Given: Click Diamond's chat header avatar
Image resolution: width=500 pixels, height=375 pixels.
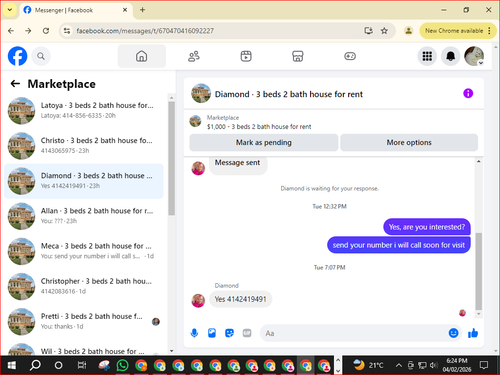Looking at the screenshot, I should [x=201, y=93].
